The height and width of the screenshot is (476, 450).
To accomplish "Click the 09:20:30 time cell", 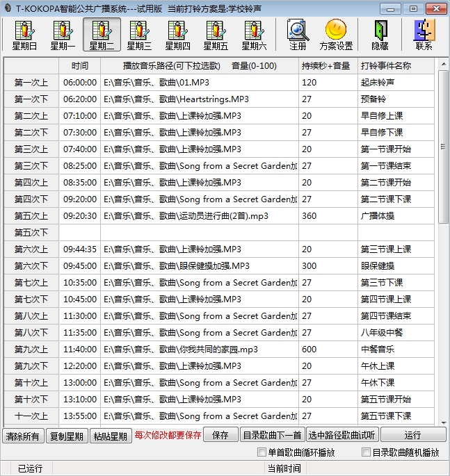I will point(79,216).
